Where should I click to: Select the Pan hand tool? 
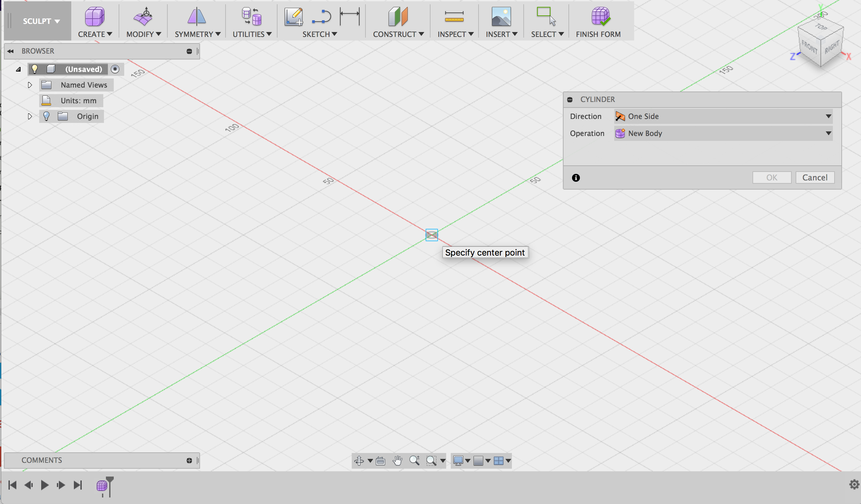397,461
